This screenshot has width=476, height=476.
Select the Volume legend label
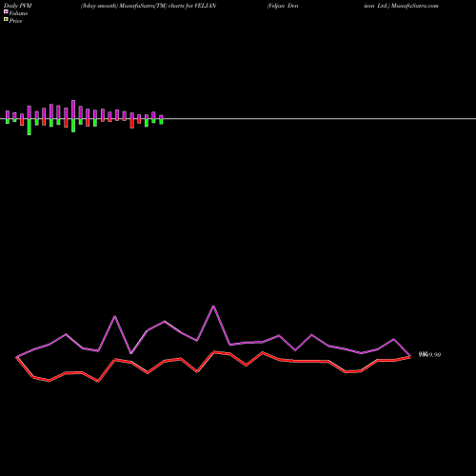point(18,13)
